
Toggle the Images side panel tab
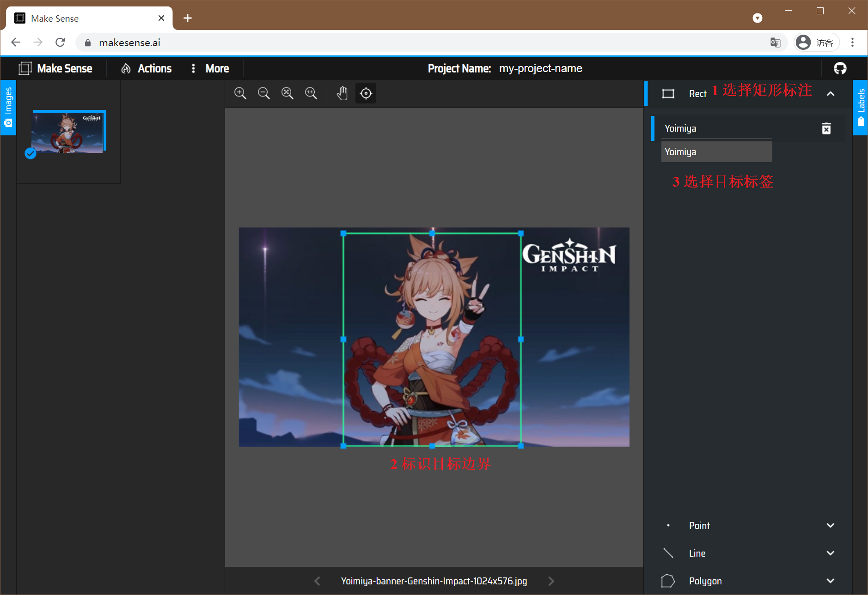[8, 107]
